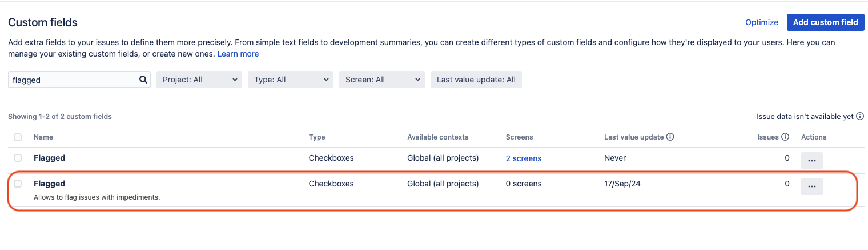Click the Name column header
This screenshot has width=868, height=250.
pos(43,137)
